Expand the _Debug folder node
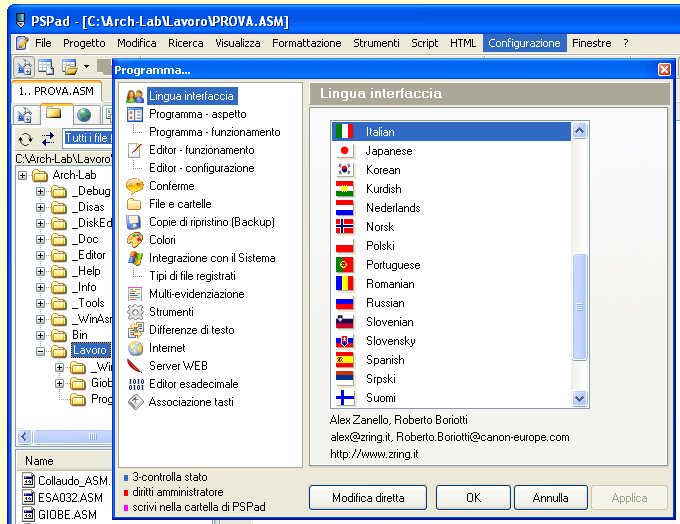The image size is (680, 524). 40,191
